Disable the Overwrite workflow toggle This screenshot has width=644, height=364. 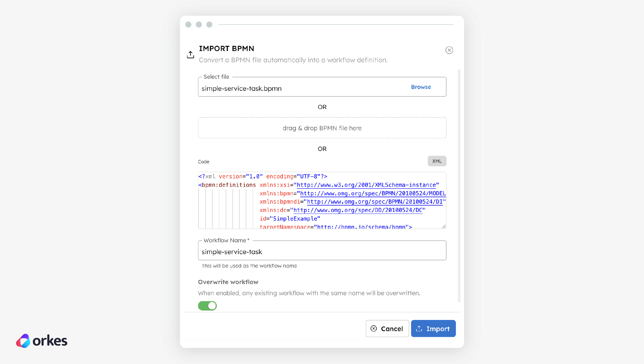tap(207, 306)
